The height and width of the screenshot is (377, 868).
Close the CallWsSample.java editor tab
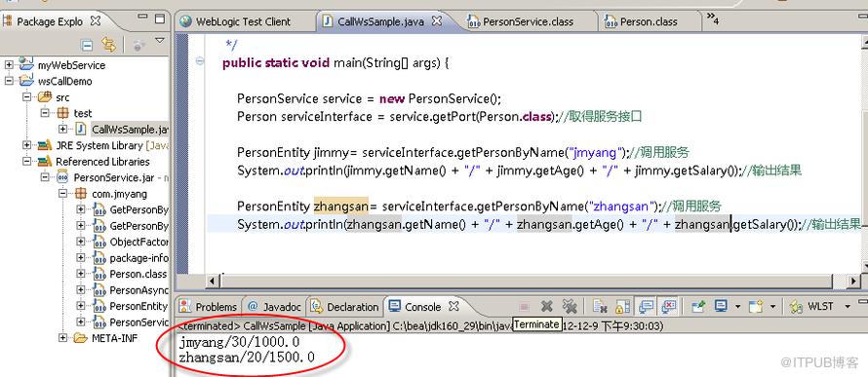[x=436, y=21]
